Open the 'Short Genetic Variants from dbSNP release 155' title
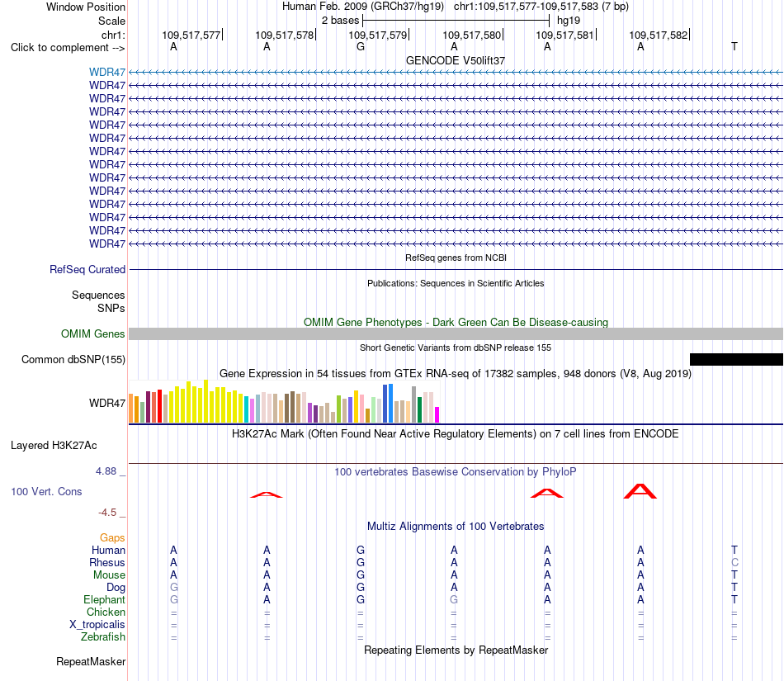784x681 pixels. coord(456,348)
